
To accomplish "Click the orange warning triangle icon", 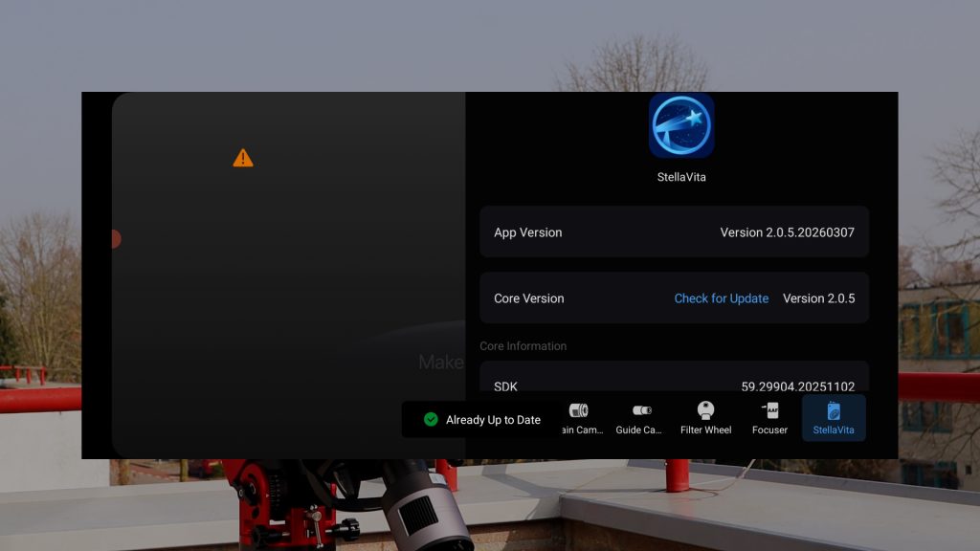I will [243, 158].
